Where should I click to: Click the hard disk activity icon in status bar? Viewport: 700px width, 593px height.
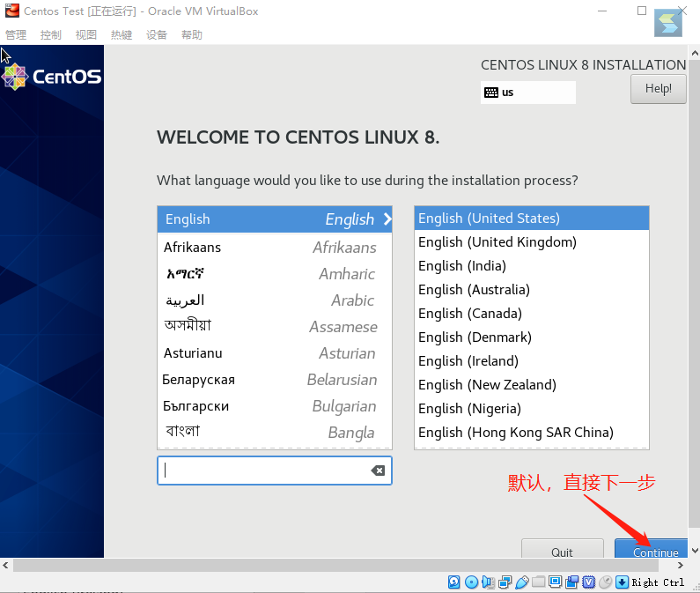coord(454,582)
